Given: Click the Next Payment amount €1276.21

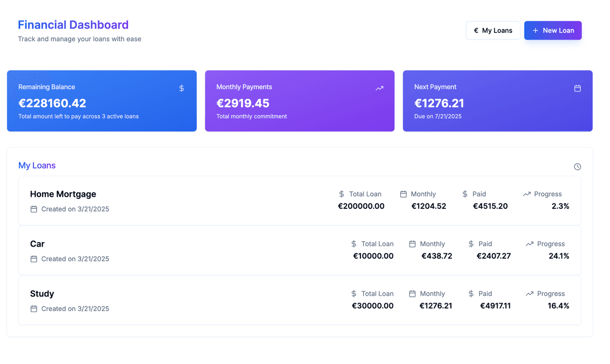Looking at the screenshot, I should 439,104.
